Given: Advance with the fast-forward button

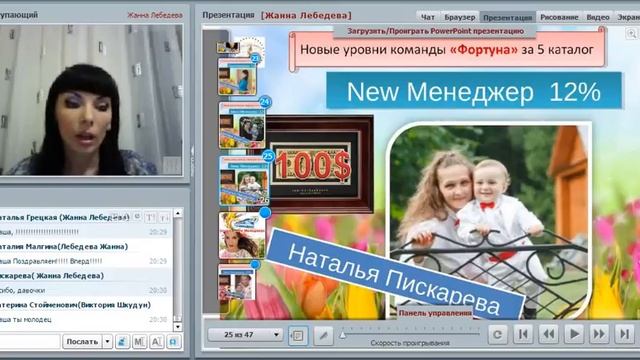Looking at the screenshot, I should (x=599, y=334).
